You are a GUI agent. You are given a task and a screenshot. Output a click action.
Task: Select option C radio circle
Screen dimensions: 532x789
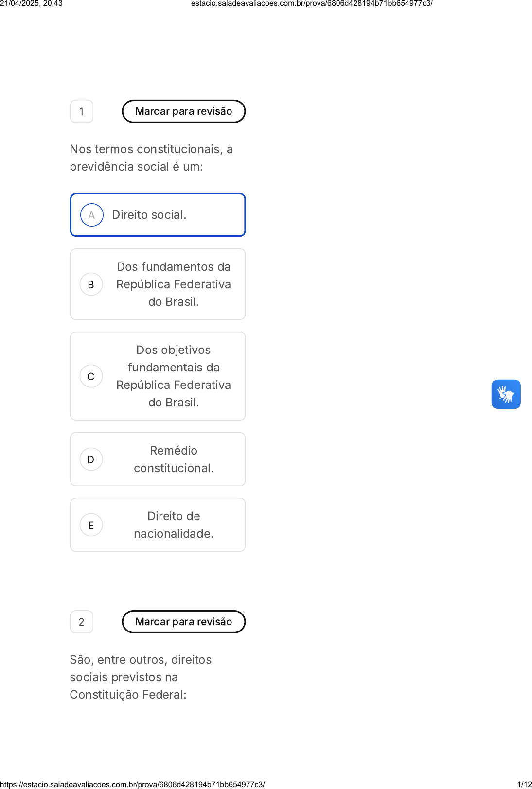coord(91,376)
